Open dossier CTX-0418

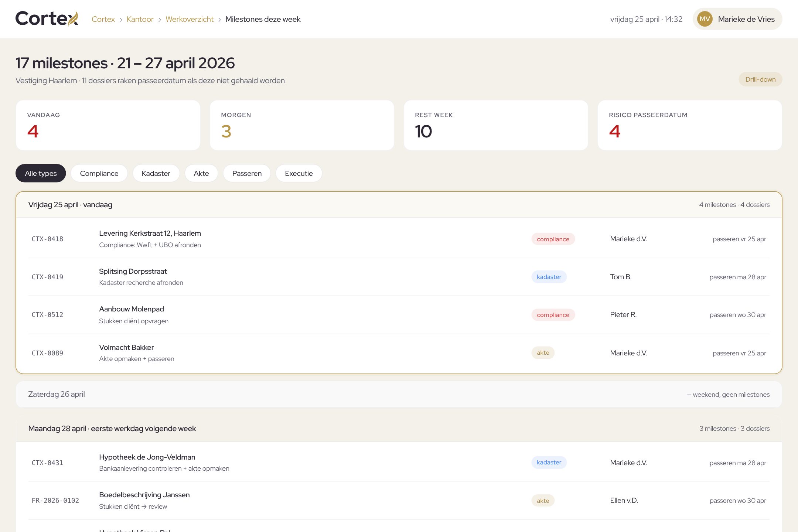tap(47, 239)
